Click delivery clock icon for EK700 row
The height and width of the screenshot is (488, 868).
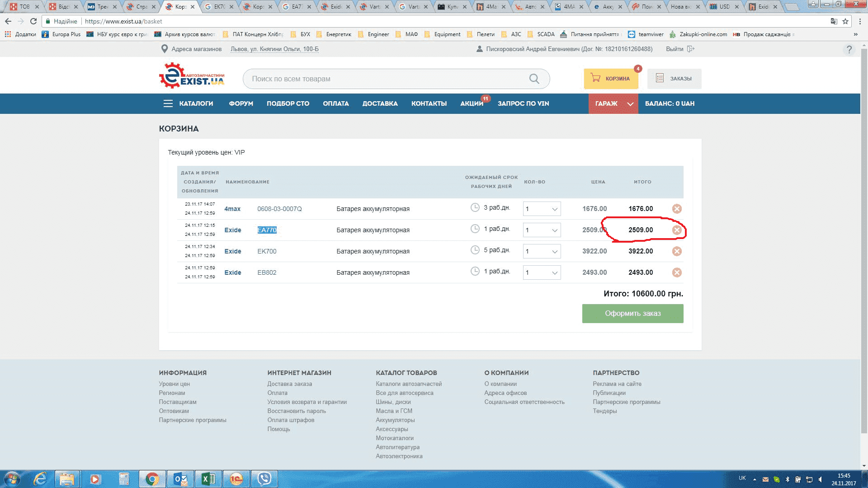pos(475,250)
